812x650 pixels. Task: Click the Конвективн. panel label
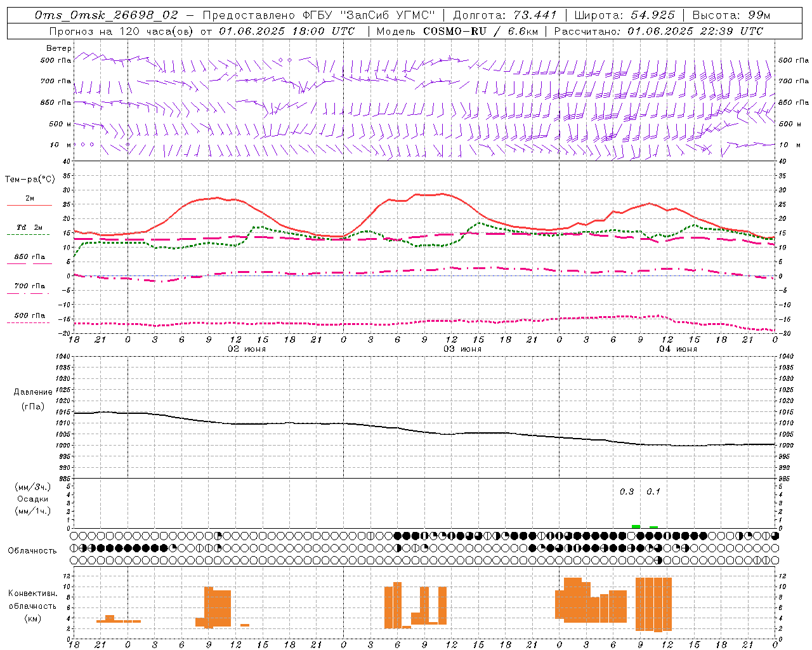pos(33,594)
